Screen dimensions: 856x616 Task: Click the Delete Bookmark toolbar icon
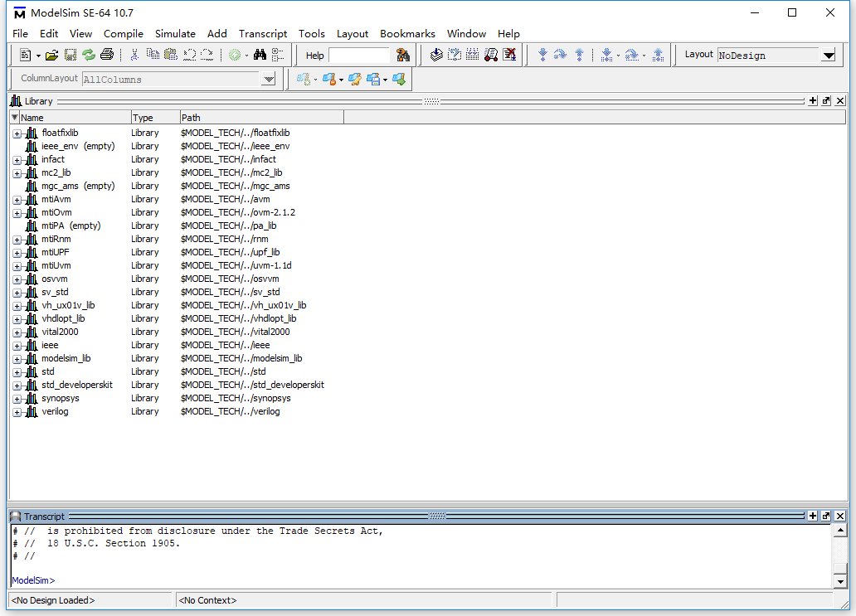tap(328, 80)
